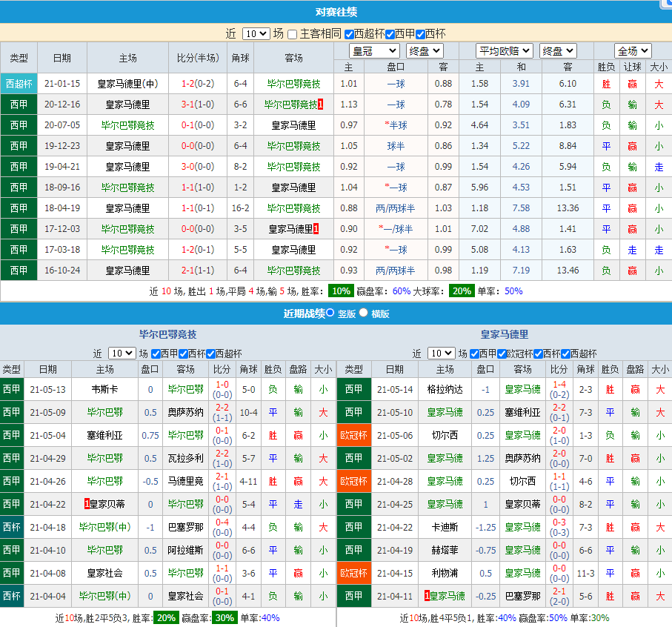Click 皇家马德里(中) in the 21-01-15 row
Viewport: 672px width, 627px height.
127,84
